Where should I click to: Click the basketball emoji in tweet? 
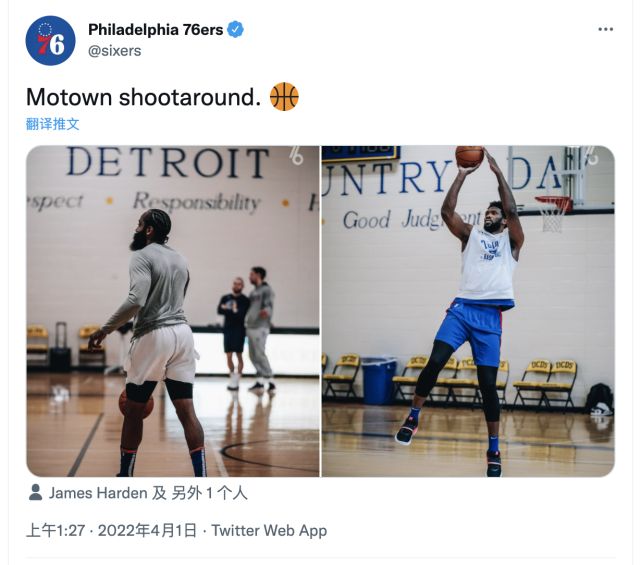pos(284,96)
